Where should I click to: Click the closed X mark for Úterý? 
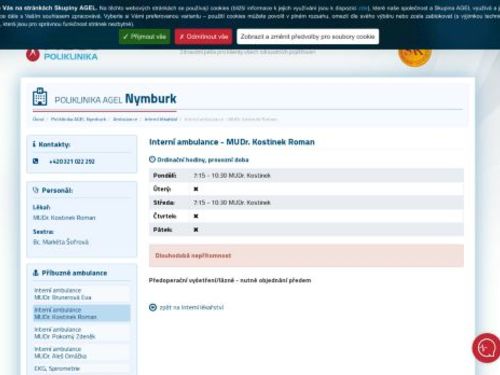(196, 189)
